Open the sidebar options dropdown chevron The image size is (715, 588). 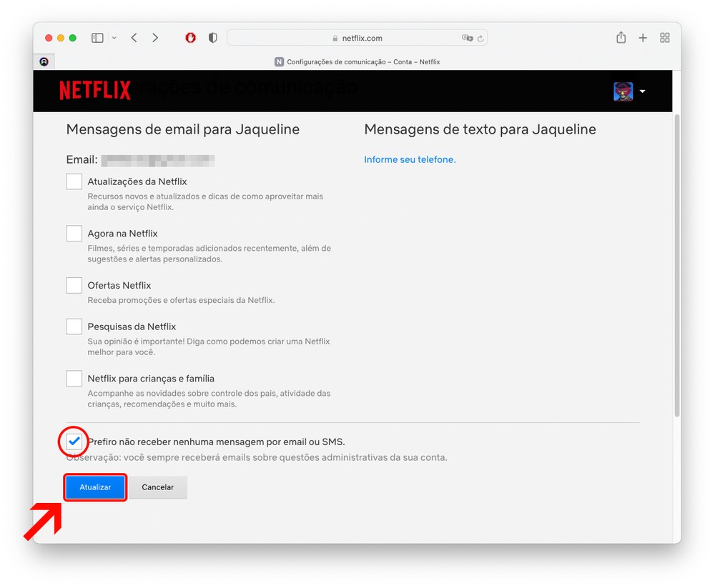tap(114, 38)
